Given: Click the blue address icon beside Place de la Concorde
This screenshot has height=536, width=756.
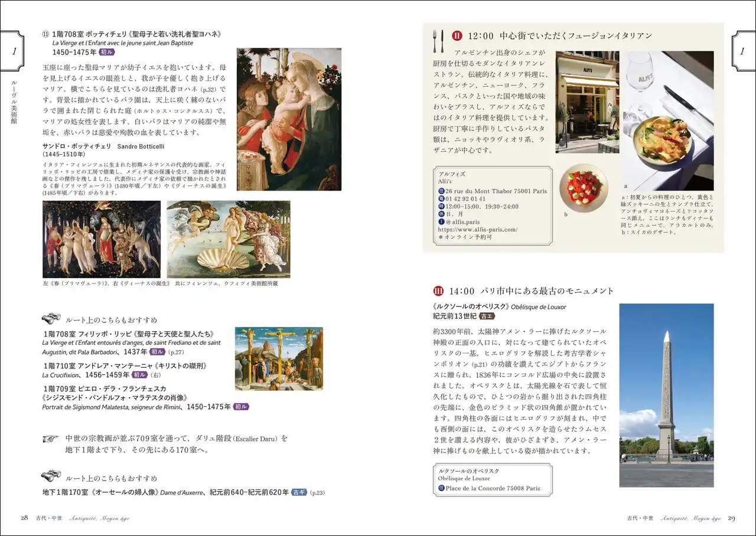Looking at the screenshot, I should pos(441,488).
